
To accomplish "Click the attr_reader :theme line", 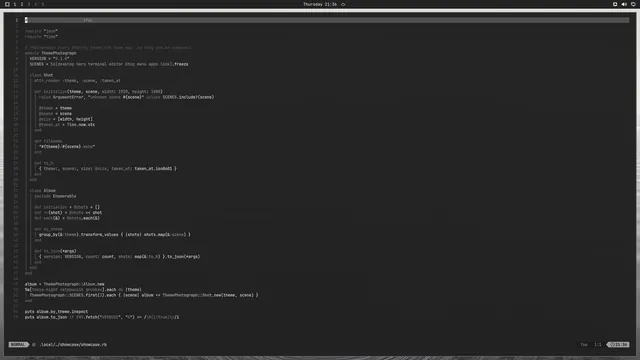I will 77,80.
